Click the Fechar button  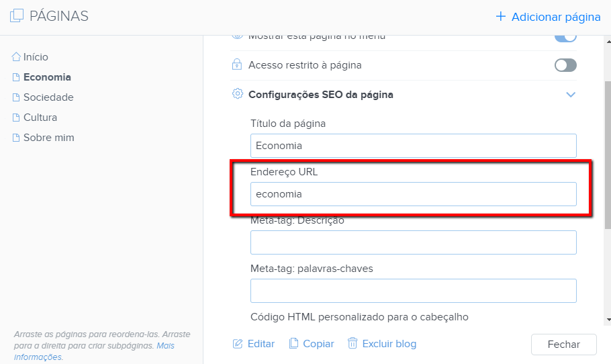563,344
